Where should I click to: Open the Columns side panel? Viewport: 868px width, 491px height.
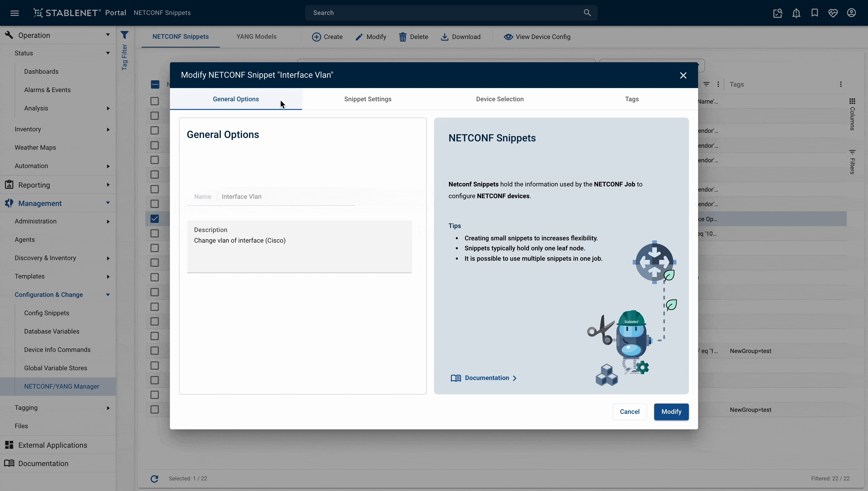pyautogui.click(x=852, y=115)
